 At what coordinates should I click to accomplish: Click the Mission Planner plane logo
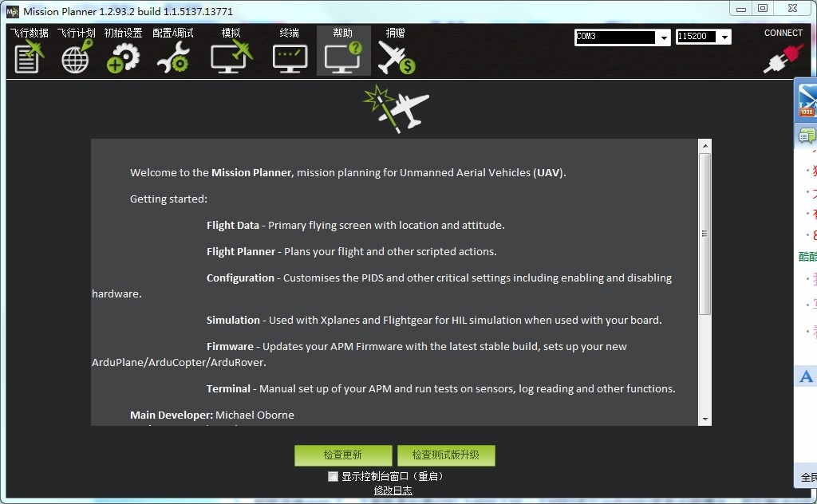point(397,108)
